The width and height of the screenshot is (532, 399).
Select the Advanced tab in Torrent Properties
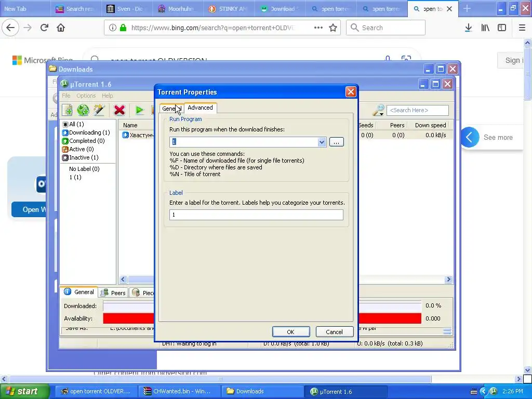tap(200, 108)
